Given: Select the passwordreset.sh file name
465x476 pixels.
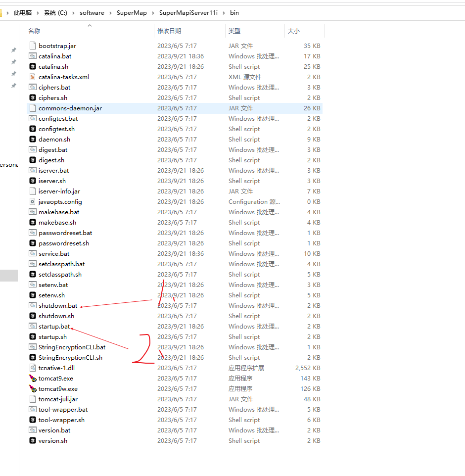Looking at the screenshot, I should tap(64, 243).
